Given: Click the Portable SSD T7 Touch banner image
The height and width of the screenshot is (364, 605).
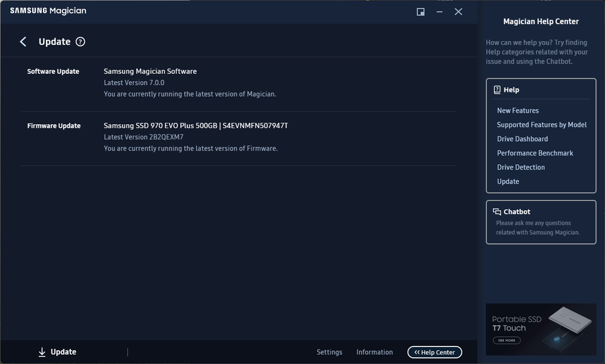Looking at the screenshot, I should pos(541,329).
